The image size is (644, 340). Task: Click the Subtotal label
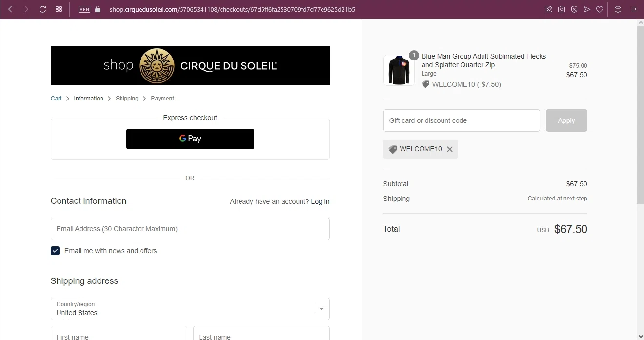point(396,184)
